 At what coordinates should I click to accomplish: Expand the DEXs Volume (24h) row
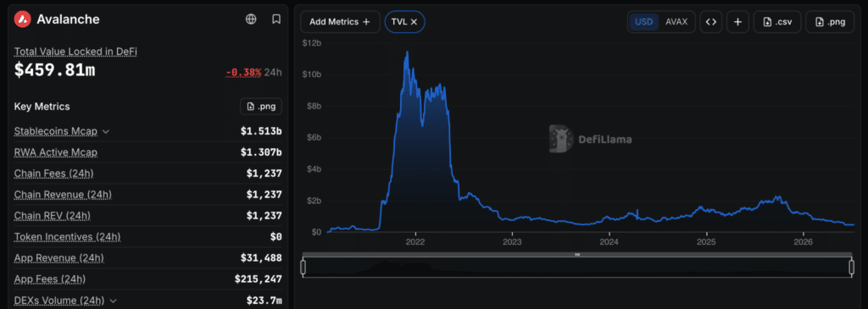113,301
